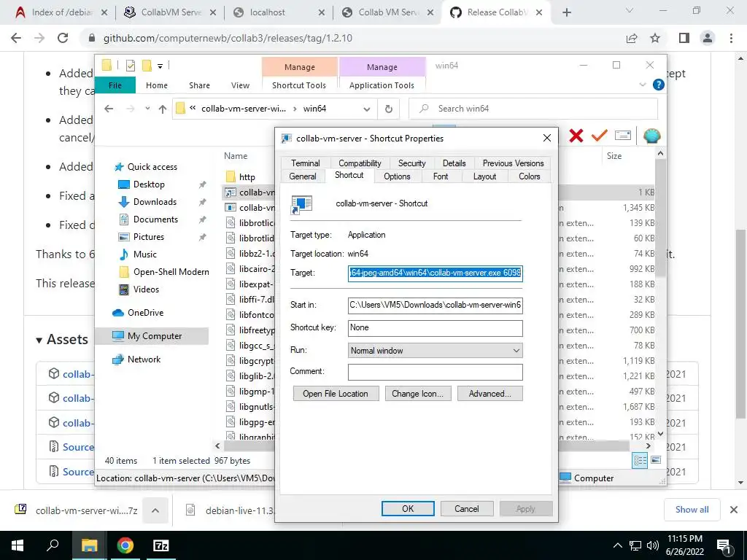747x560 pixels.
Task: Switch to the localhost Chrome tab
Action: pyautogui.click(x=279, y=12)
